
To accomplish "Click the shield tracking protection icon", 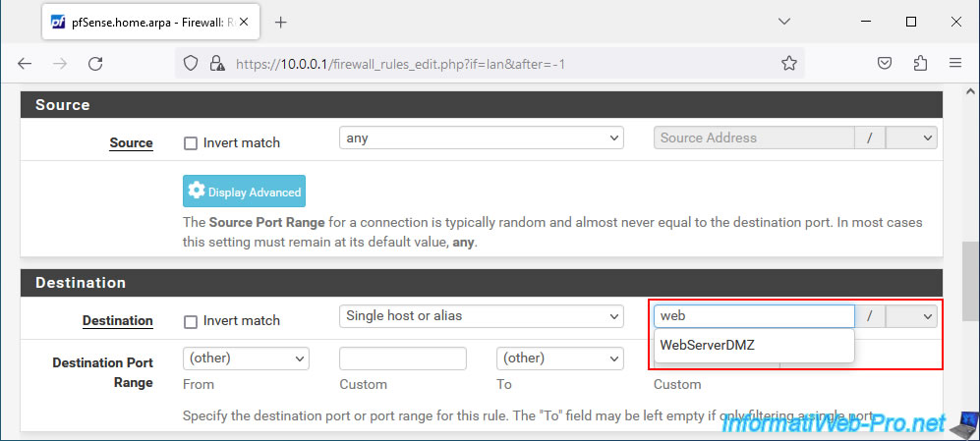I will click(191, 63).
